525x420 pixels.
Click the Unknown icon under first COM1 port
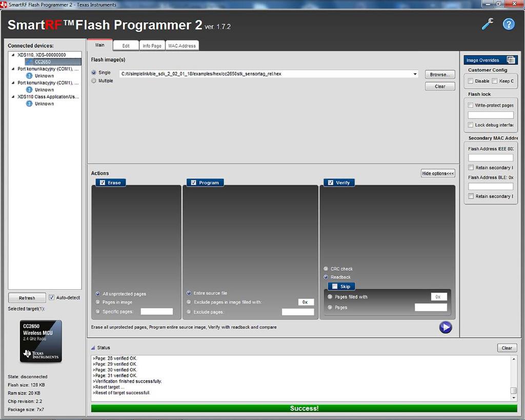29,76
